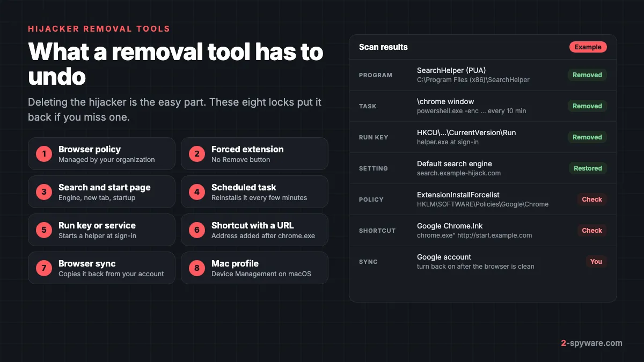Image resolution: width=644 pixels, height=362 pixels.
Task: Click the Copies it back from your account subtitle
Action: tap(111, 274)
